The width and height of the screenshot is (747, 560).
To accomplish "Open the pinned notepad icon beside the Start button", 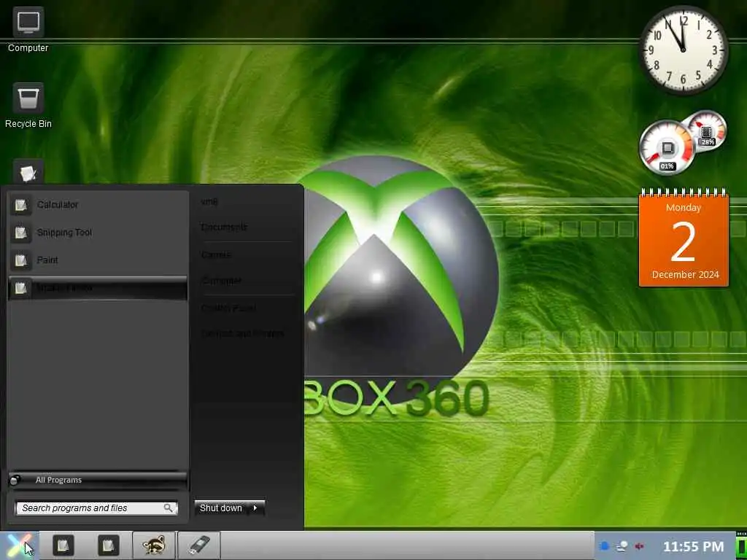I will [x=63, y=545].
